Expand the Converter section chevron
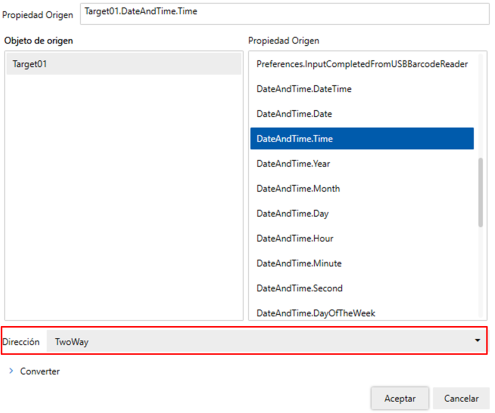Viewport: 495px width, 413px height. coord(11,371)
